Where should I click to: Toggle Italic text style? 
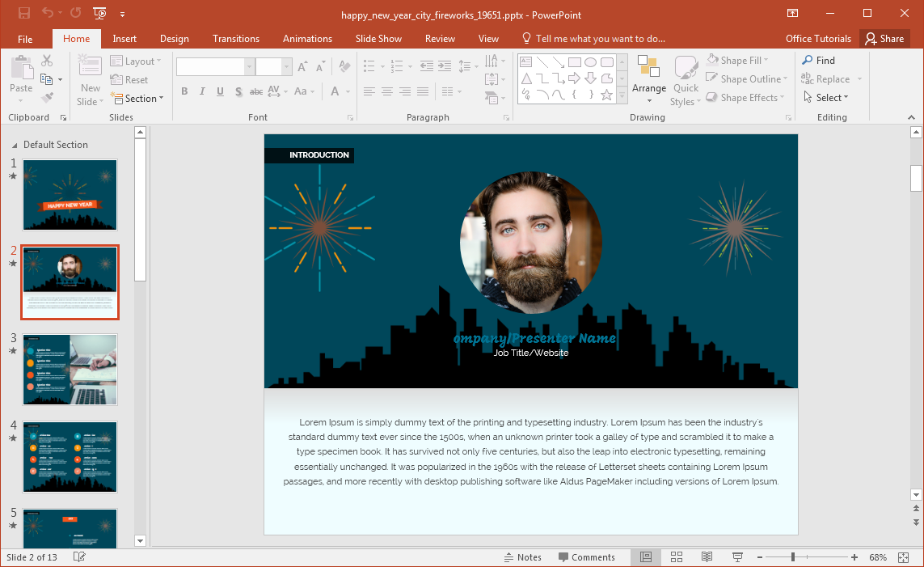202,91
